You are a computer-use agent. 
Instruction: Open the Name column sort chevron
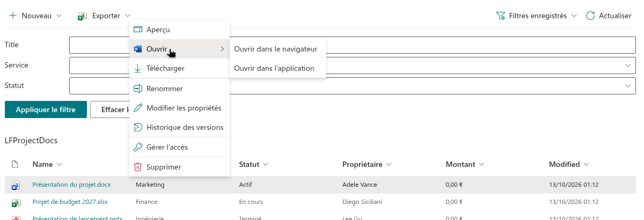(x=59, y=164)
